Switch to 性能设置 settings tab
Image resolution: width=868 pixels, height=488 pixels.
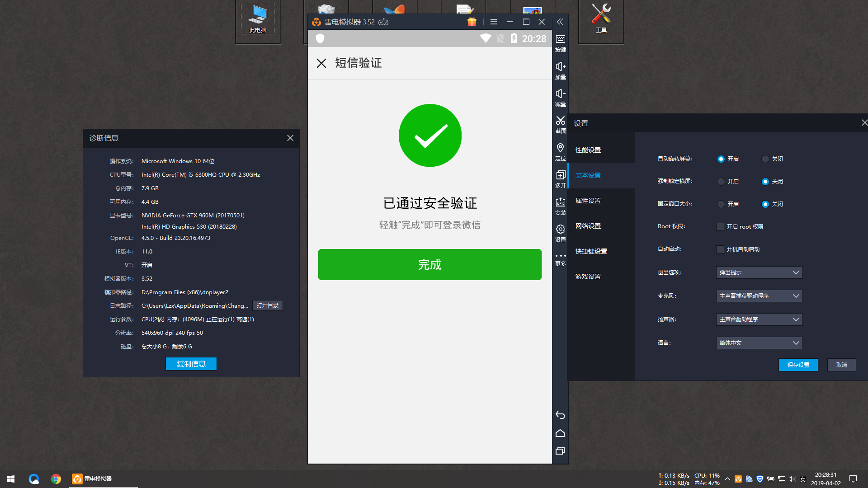point(588,150)
